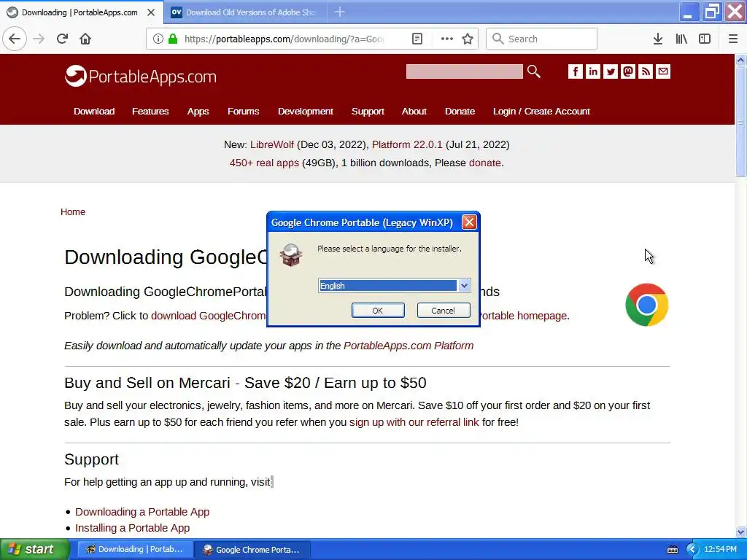Open the 450+ real apps link
The width and height of the screenshot is (747, 560).
click(x=264, y=163)
